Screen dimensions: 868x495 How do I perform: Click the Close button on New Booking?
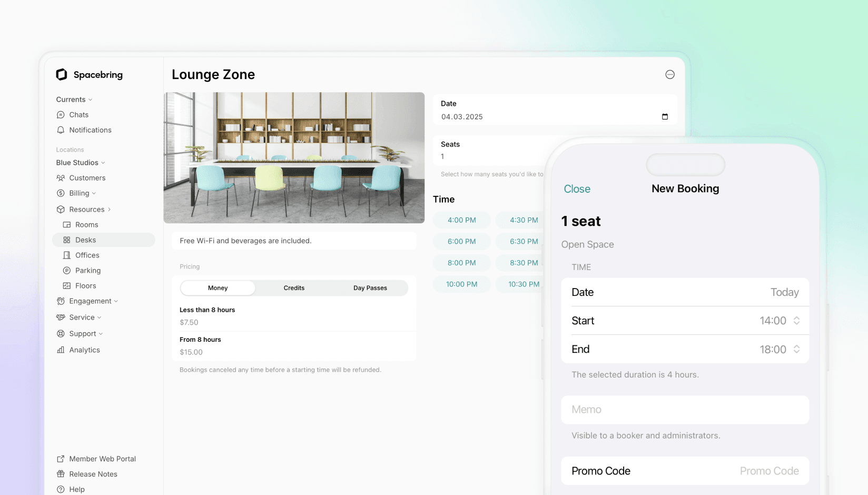coord(577,189)
